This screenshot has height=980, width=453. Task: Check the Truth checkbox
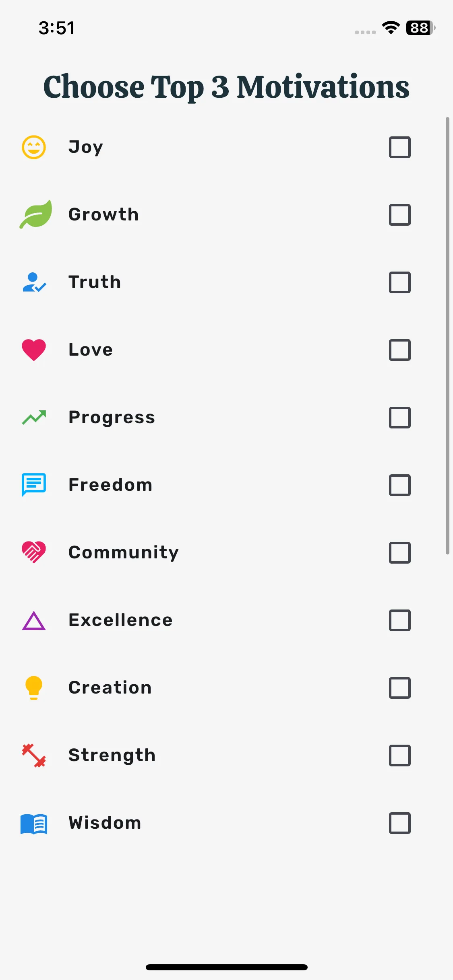coord(400,282)
